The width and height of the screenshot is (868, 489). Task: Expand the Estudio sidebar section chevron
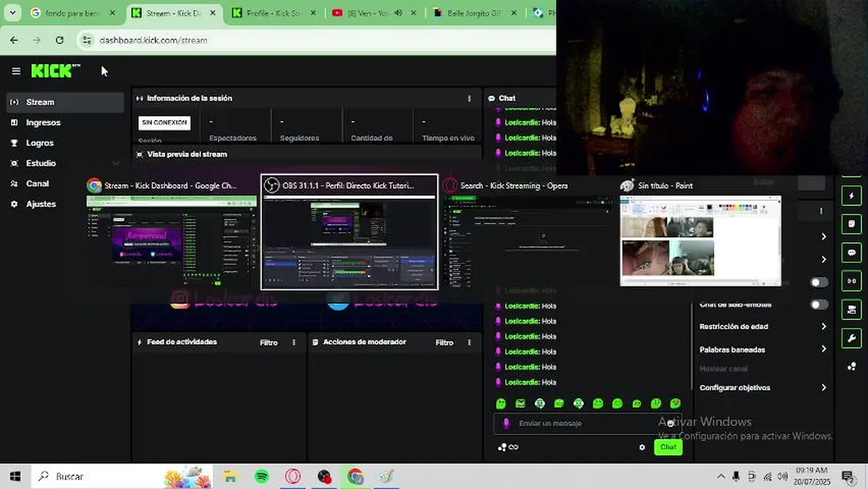[115, 163]
